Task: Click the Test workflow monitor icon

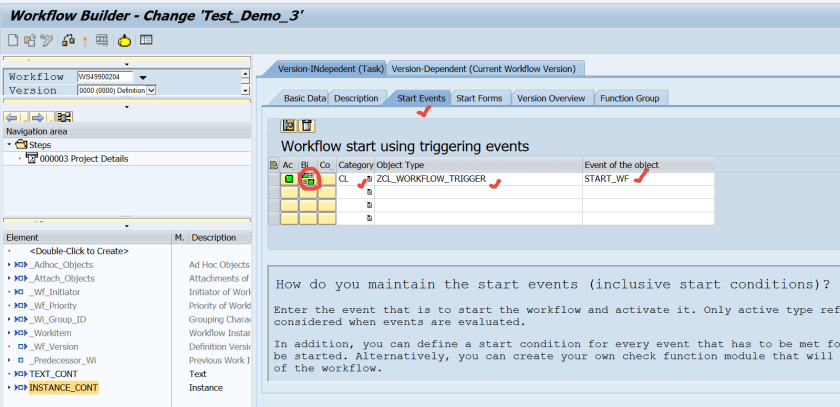Action: click(x=102, y=40)
